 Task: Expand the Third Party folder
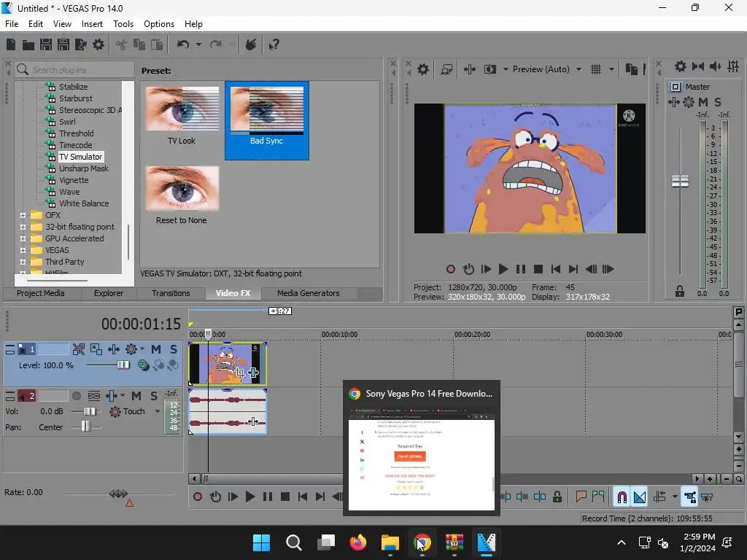(x=23, y=262)
